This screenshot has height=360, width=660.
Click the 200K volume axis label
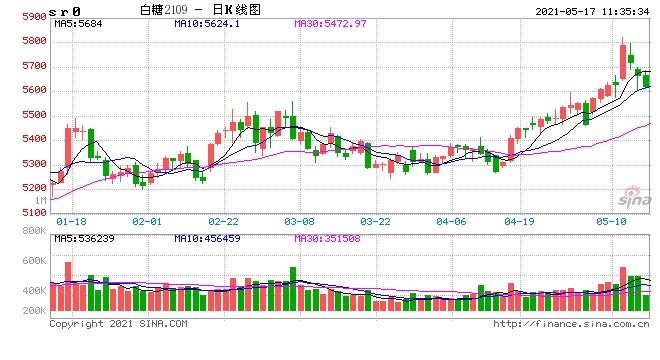[34, 311]
